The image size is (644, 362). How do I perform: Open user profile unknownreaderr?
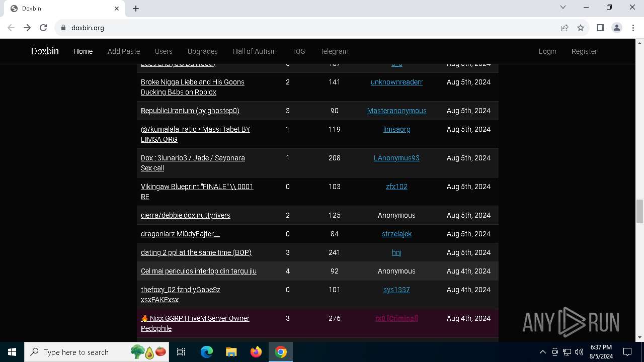tap(396, 82)
